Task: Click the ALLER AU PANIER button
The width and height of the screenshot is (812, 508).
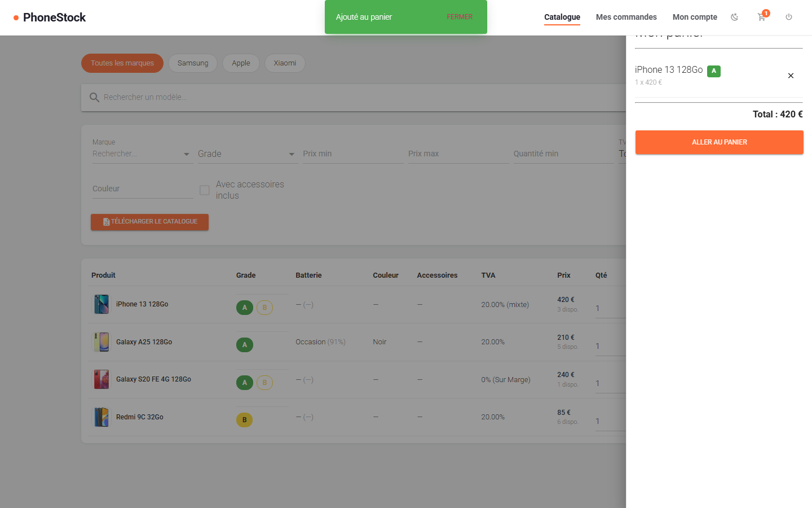Action: pos(720,142)
